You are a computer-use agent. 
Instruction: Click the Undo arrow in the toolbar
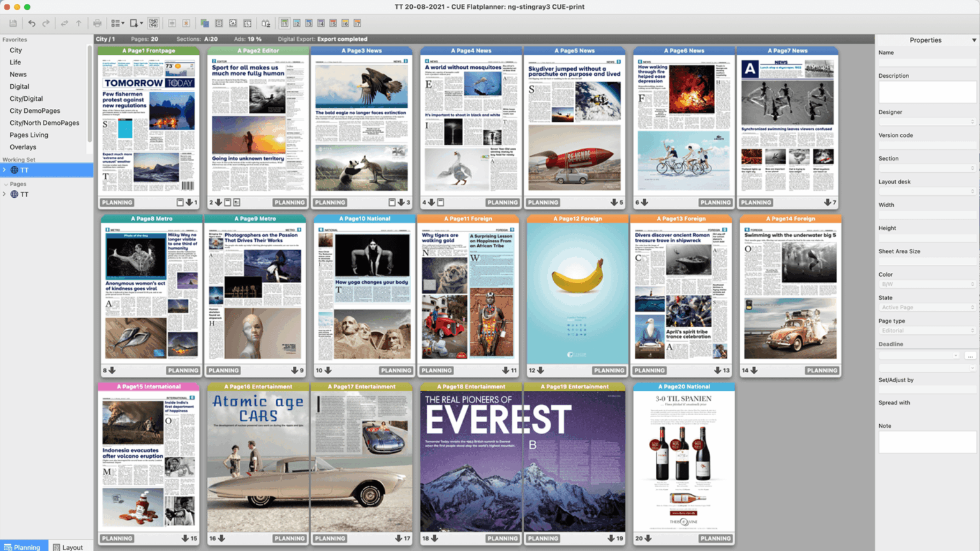point(31,23)
